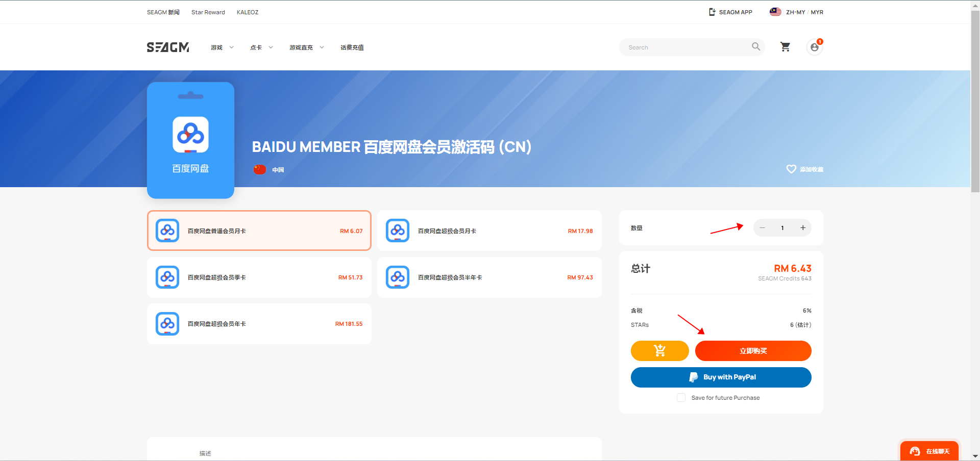Open the Star Reward link
Viewport: 980px width, 461px height.
point(208,12)
